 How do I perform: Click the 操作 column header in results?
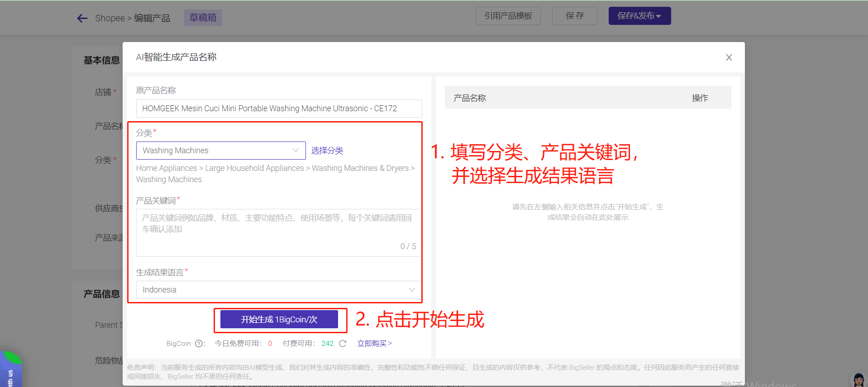(700, 98)
